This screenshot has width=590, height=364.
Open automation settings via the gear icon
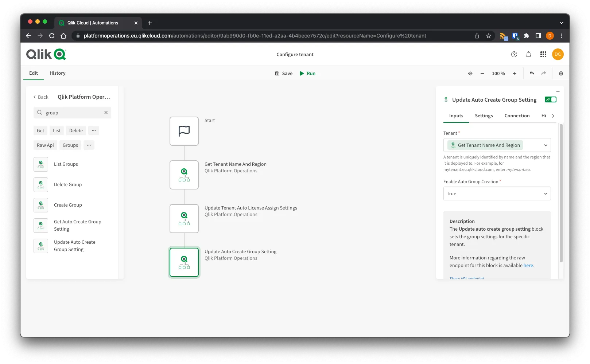click(x=561, y=73)
